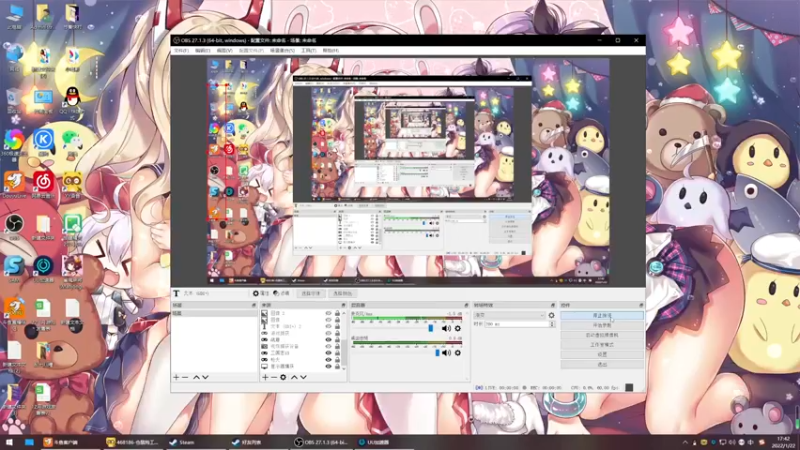
Task: Open 场景集合 menu in OBS menu bar
Action: click(x=282, y=51)
